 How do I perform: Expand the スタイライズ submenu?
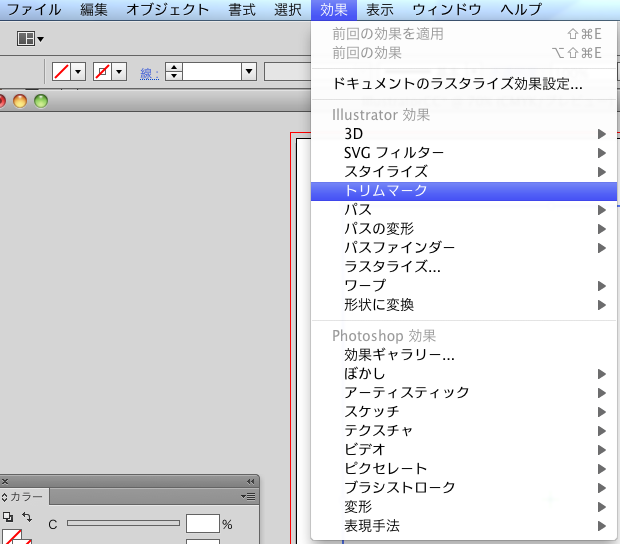pos(464,172)
